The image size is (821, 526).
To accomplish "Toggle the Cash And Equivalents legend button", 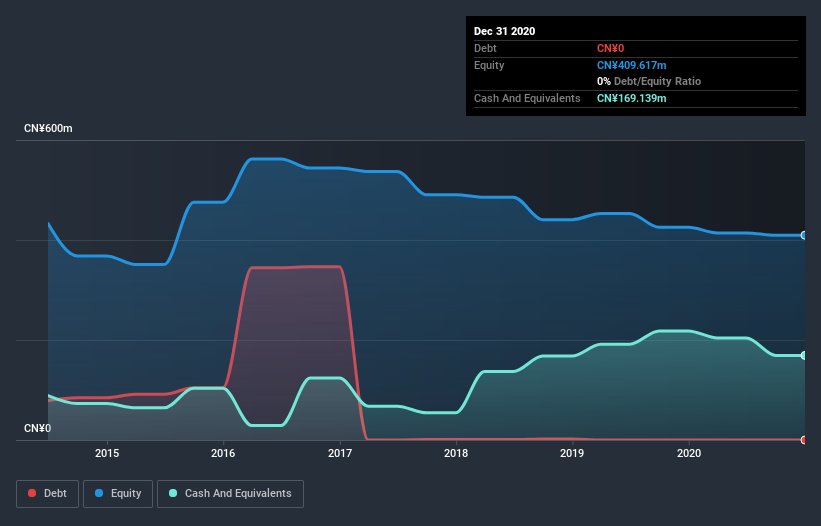I will tap(230, 494).
